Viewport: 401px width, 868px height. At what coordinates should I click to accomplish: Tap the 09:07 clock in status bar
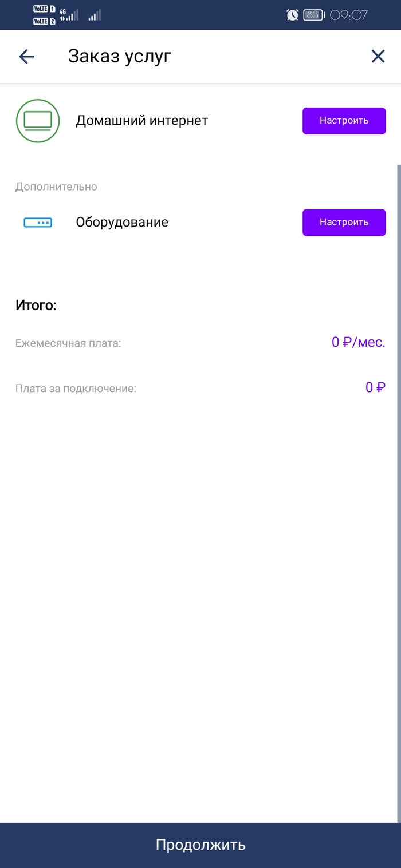click(349, 15)
